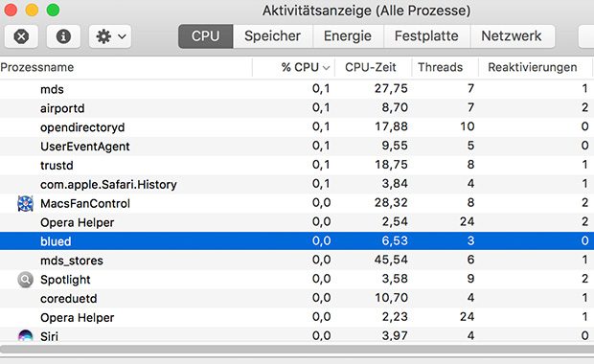Open the process info inspector button
Viewport: 594px width, 364px height.
63,36
